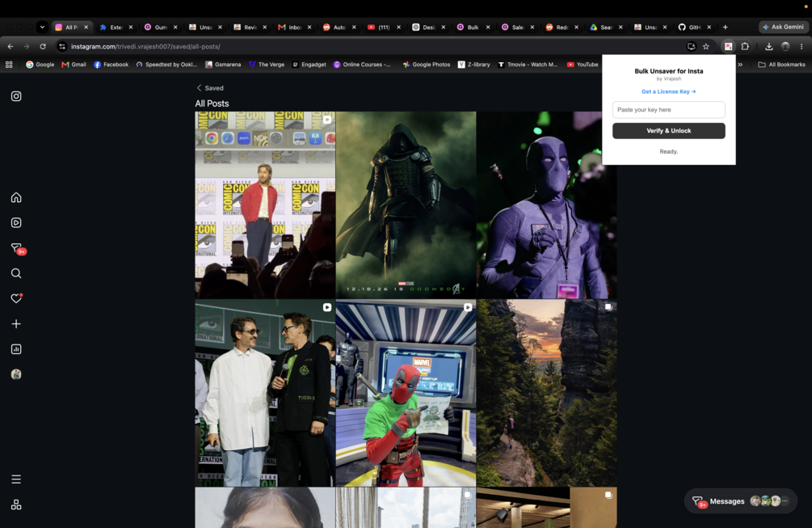The width and height of the screenshot is (812, 528).
Task: Close the All Posts Instagram tab
Action: [86, 27]
